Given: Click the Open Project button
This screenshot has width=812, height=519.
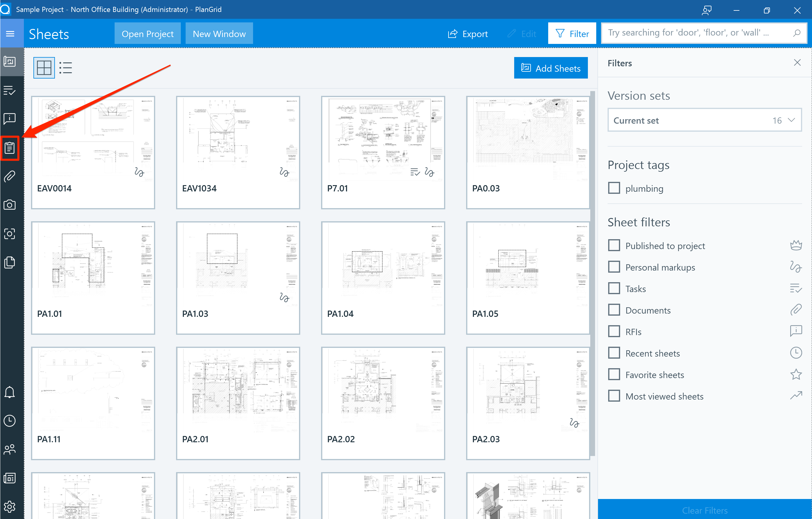Looking at the screenshot, I should pos(148,33).
